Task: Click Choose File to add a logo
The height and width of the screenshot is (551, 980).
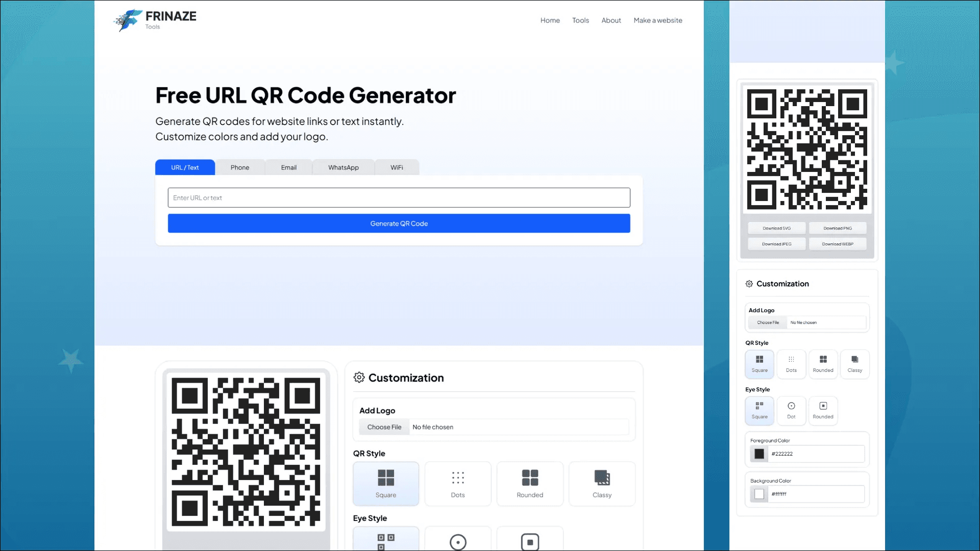Action: tap(383, 427)
